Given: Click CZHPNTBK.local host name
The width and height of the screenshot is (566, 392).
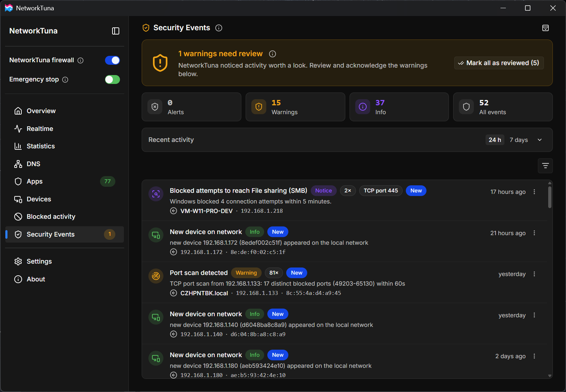Looking at the screenshot, I should (204, 293).
